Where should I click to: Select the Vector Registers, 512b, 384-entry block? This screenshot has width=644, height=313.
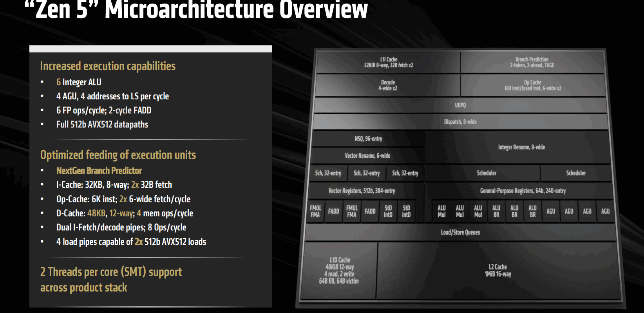point(362,191)
